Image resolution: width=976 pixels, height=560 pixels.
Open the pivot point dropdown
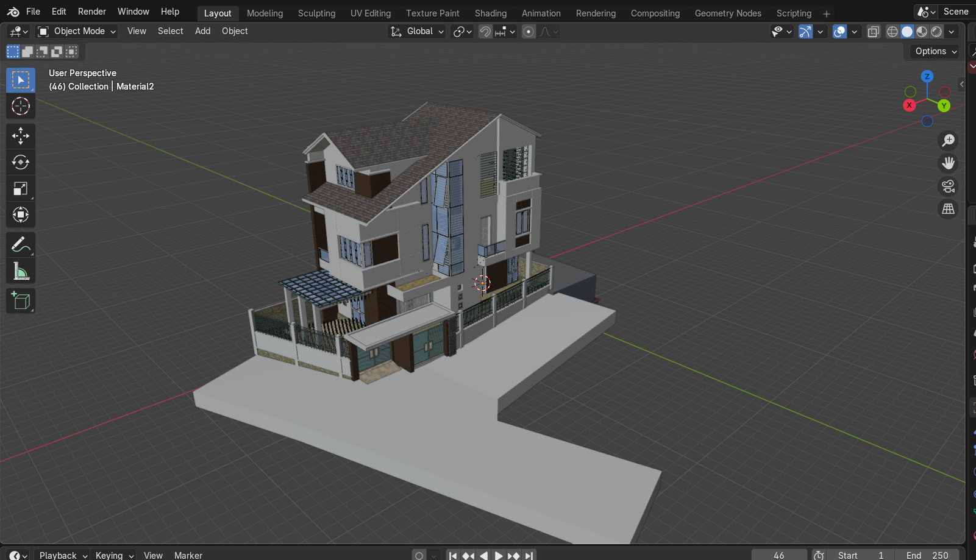pyautogui.click(x=463, y=32)
